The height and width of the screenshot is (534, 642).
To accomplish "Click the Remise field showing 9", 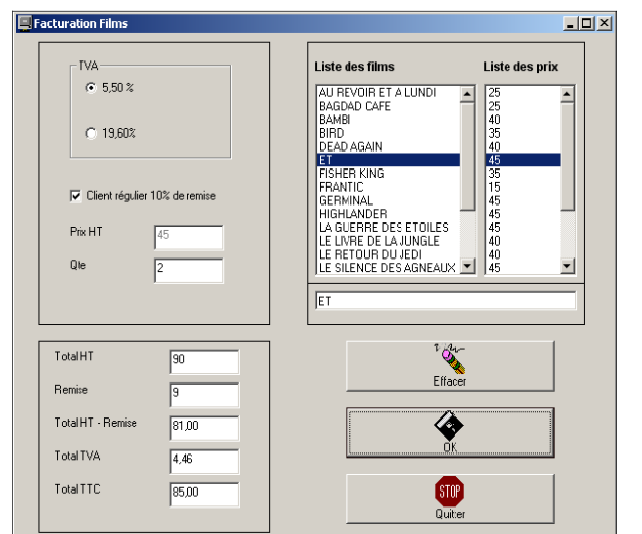I will tap(204, 395).
